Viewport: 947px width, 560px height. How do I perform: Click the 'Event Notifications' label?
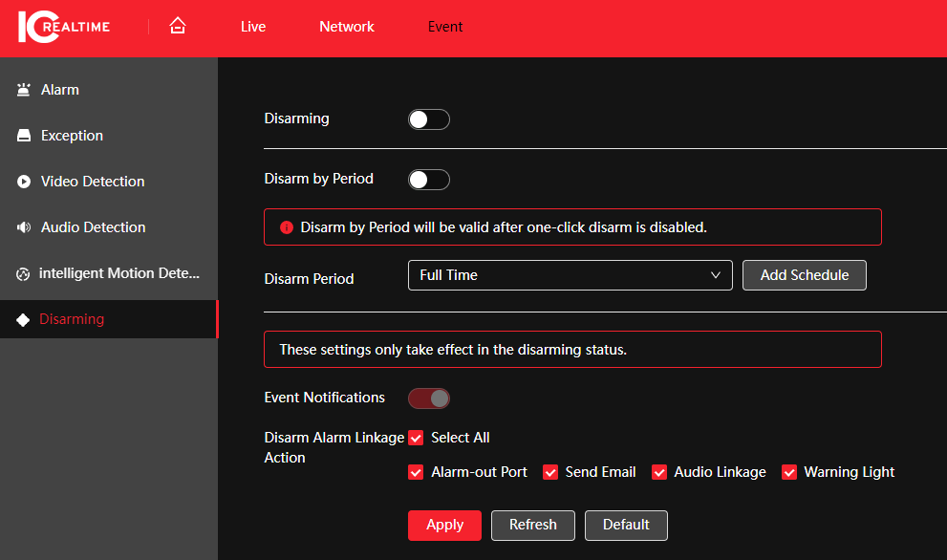pos(324,398)
